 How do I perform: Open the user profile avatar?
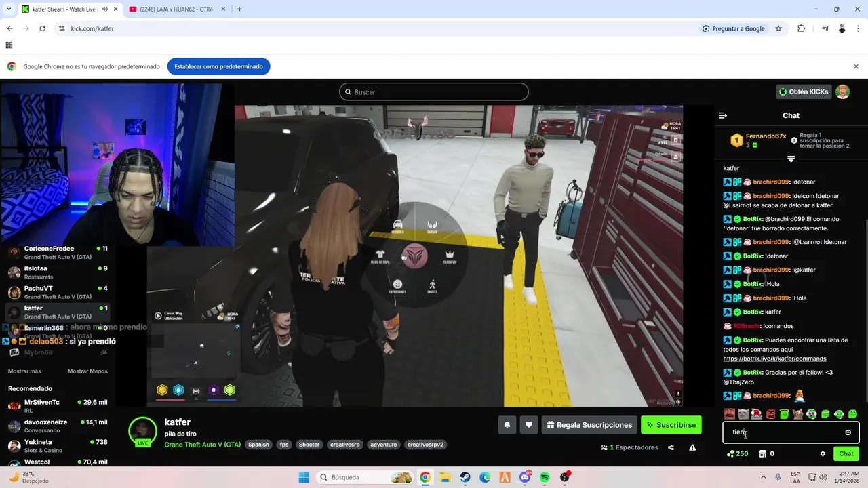pyautogui.click(x=842, y=91)
